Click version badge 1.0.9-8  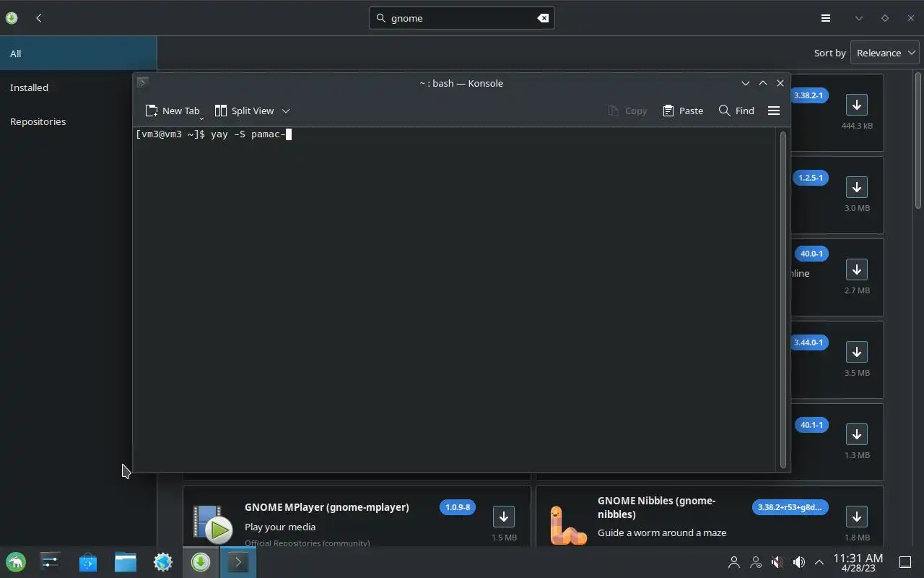pyautogui.click(x=458, y=507)
